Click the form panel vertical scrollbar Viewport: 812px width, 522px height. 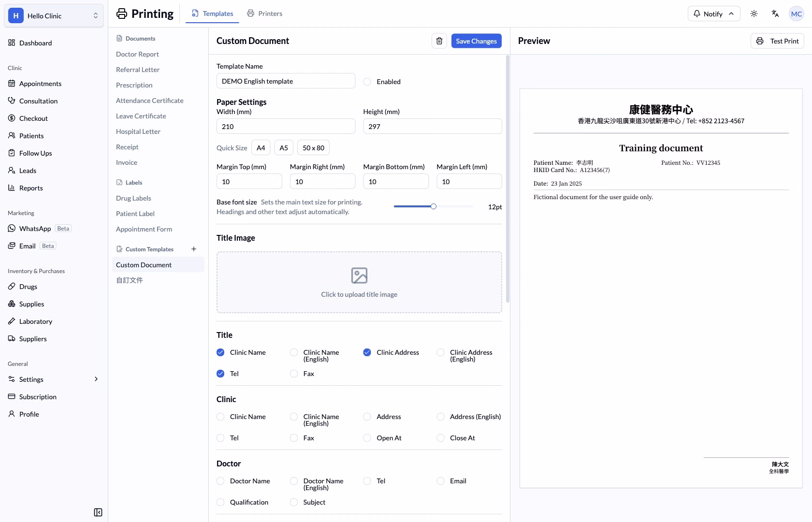[x=507, y=179]
